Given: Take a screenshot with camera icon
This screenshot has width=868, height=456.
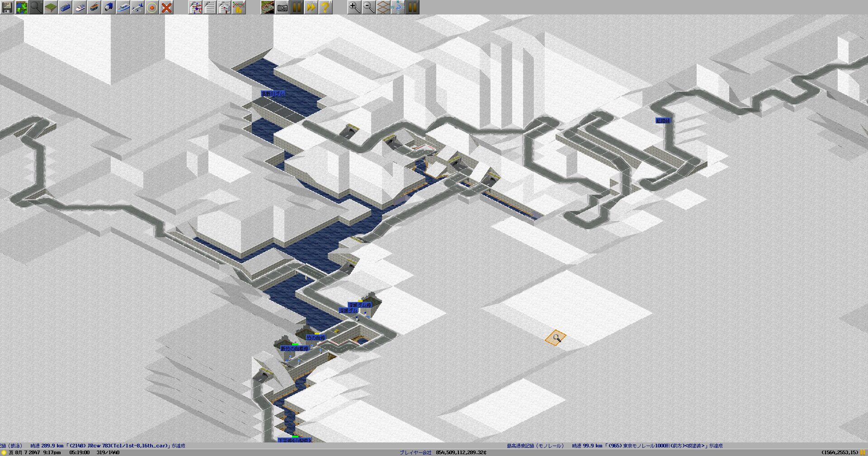Looking at the screenshot, I should coord(282,7).
